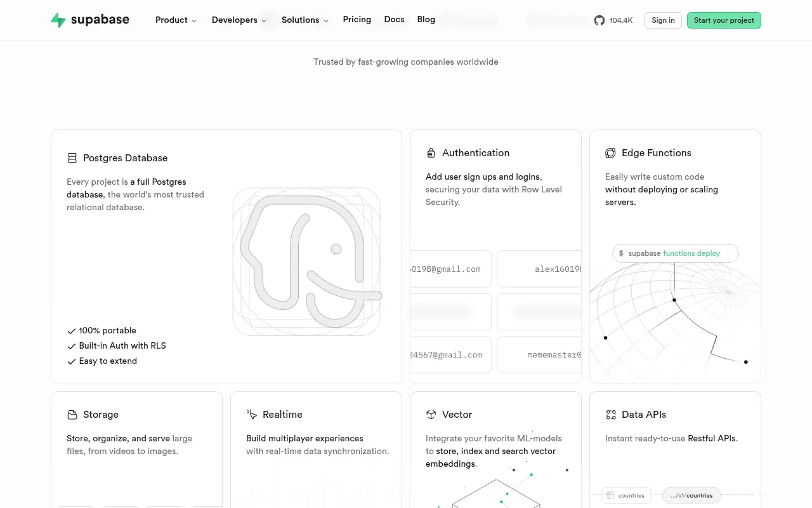Click the 100% portable text
This screenshot has height=508, width=812.
(x=108, y=331)
